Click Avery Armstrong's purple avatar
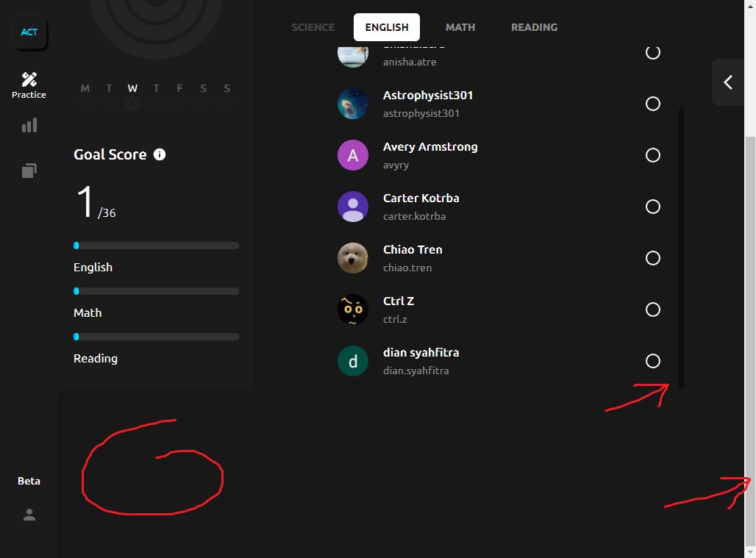Viewport: 756px width, 558px height. click(x=353, y=155)
